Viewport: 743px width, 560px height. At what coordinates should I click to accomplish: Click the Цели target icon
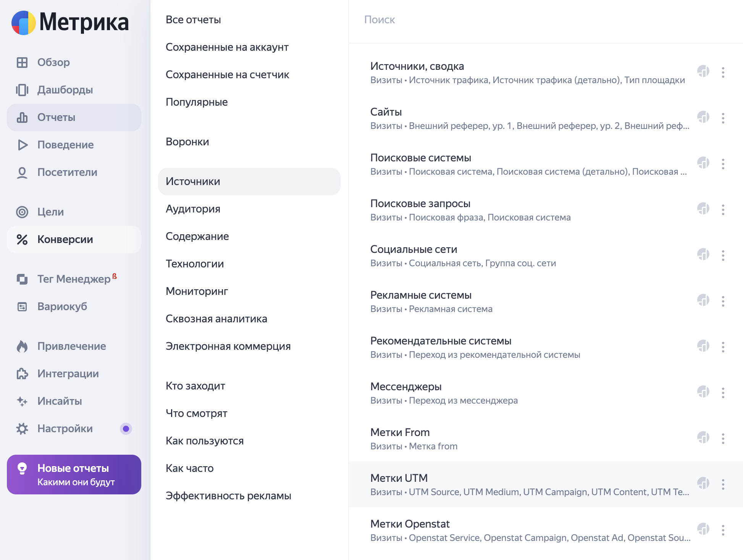coord(22,212)
